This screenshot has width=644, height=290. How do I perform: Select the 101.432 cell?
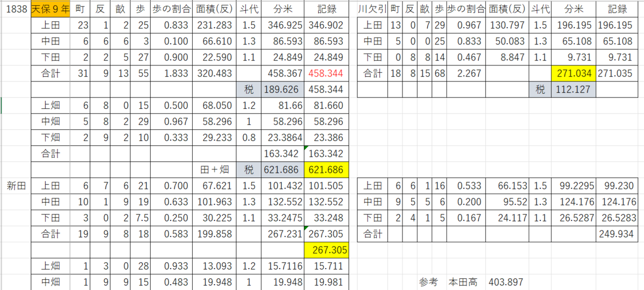(283, 185)
